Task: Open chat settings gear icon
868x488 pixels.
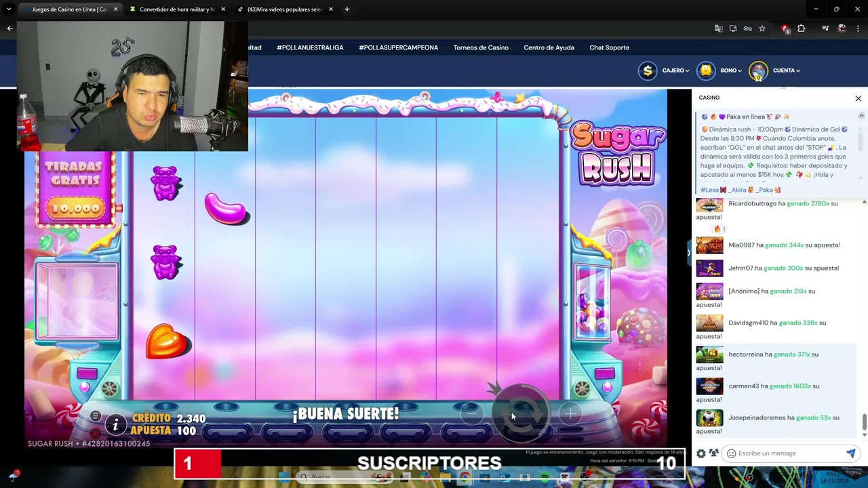Action: click(701, 453)
